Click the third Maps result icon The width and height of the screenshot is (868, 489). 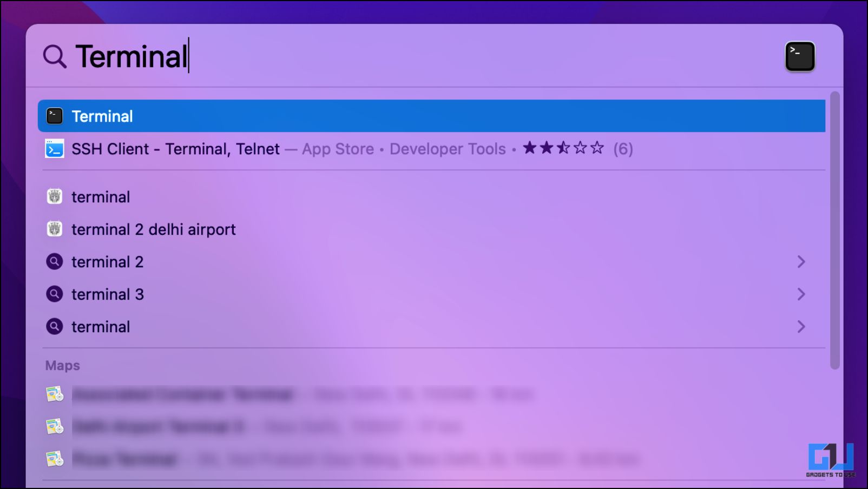[x=55, y=459]
